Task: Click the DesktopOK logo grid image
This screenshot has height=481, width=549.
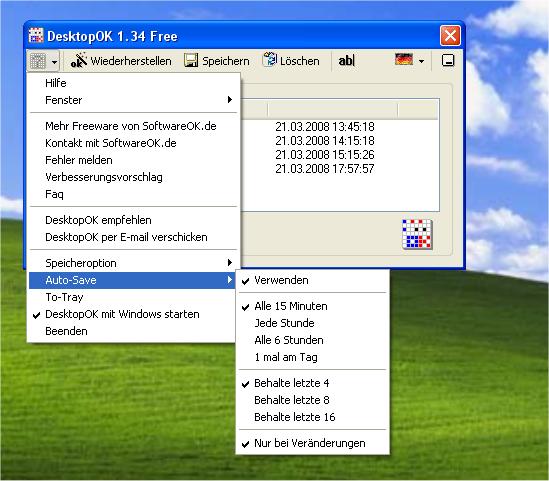Action: 417,234
